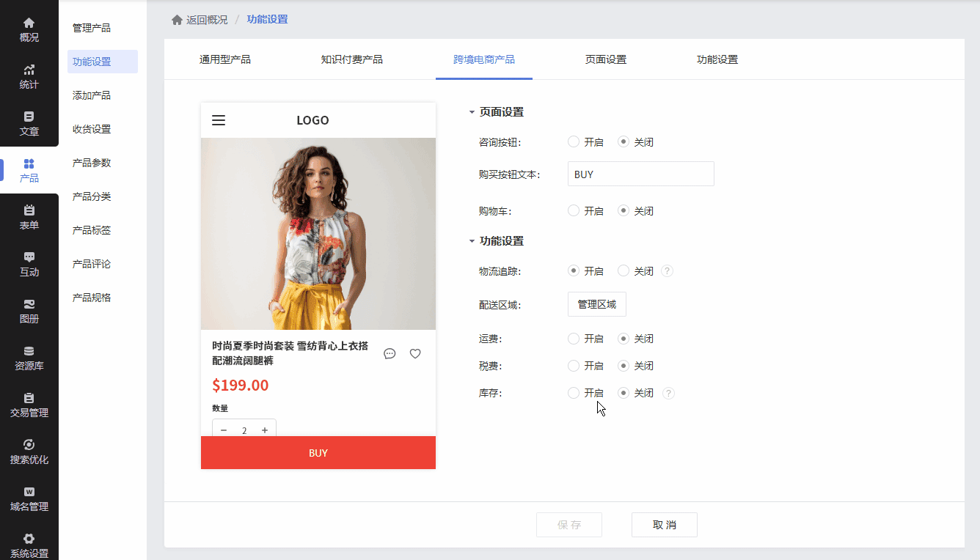Click the red BUY button in preview
The height and width of the screenshot is (560, 980).
tap(318, 453)
